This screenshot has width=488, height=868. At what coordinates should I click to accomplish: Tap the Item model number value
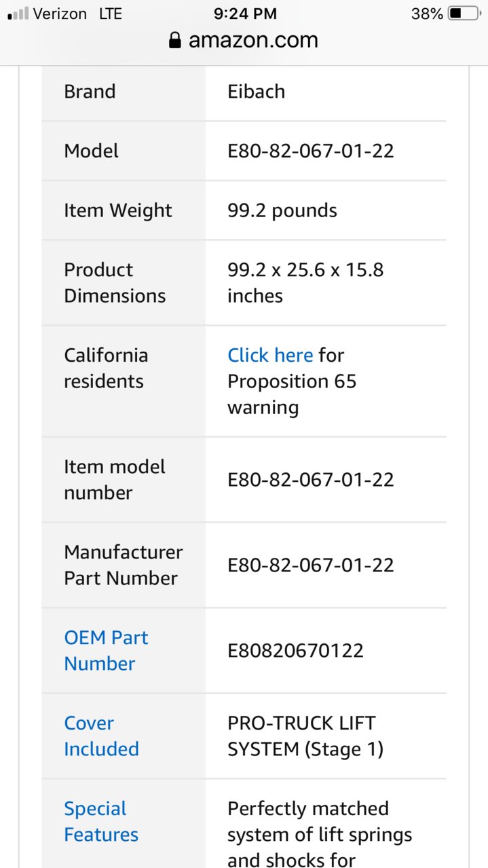coord(311,480)
